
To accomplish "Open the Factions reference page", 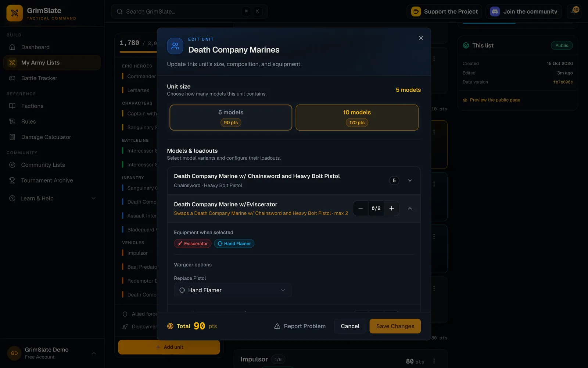I will click(52, 106).
